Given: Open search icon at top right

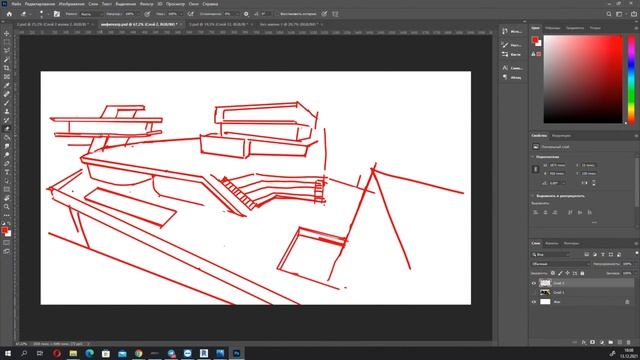Looking at the screenshot, I should click(609, 14).
